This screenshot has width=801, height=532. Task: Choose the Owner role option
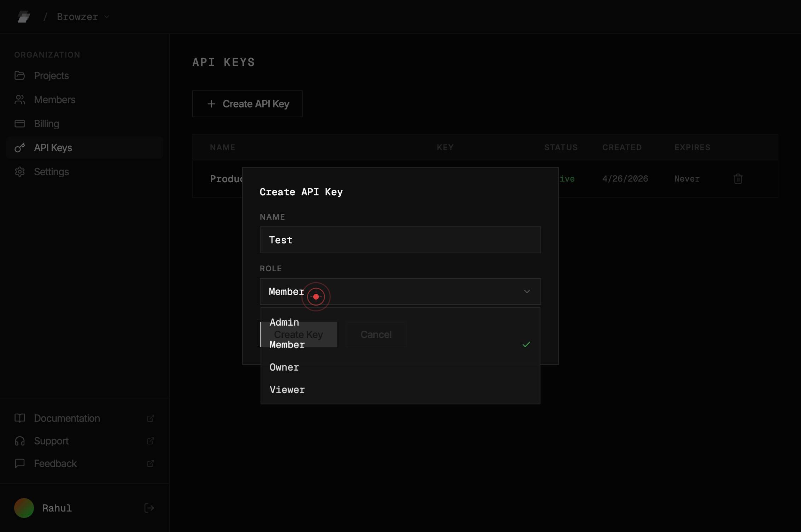point(400,367)
